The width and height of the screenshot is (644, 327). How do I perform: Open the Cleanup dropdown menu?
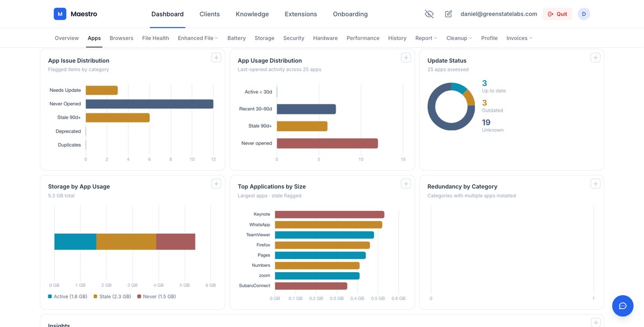459,38
